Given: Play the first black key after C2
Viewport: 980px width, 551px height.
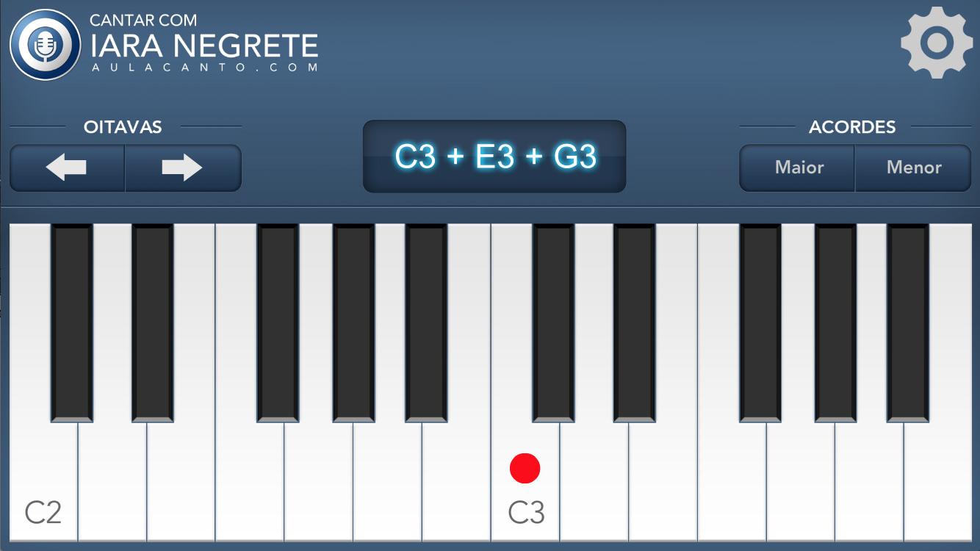Looking at the screenshot, I should 72,323.
